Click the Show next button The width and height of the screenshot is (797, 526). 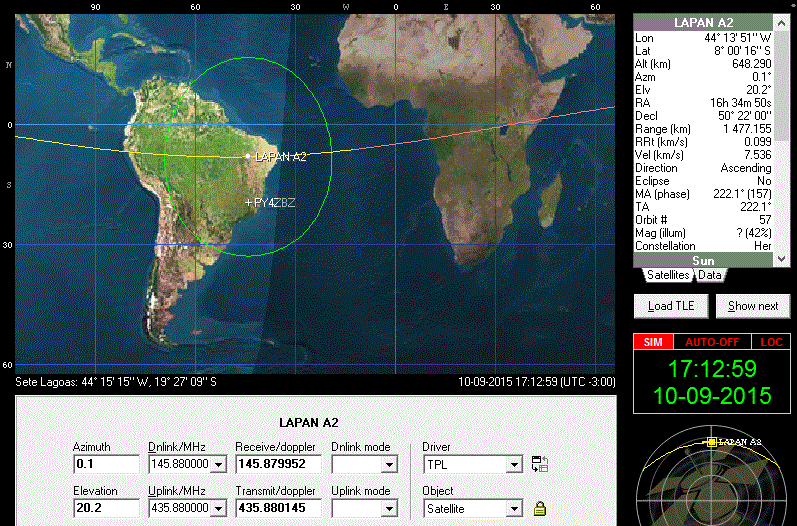point(753,306)
